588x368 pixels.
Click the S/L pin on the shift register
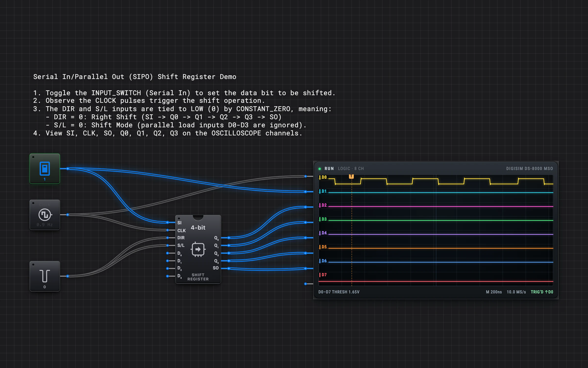[168, 245]
